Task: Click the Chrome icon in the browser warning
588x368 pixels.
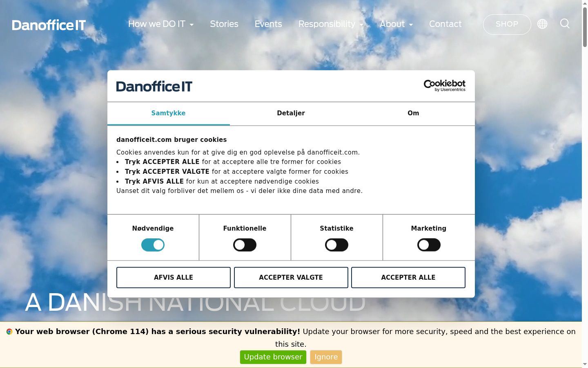Action: pyautogui.click(x=9, y=332)
